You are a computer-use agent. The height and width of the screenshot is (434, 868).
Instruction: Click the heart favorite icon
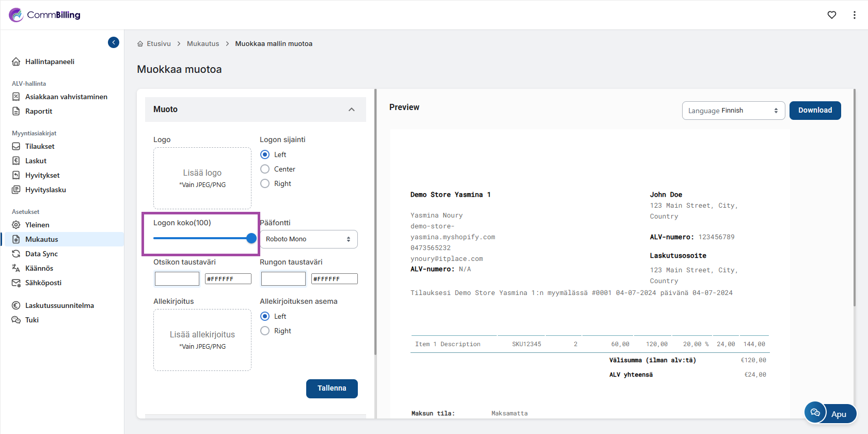[831, 15]
